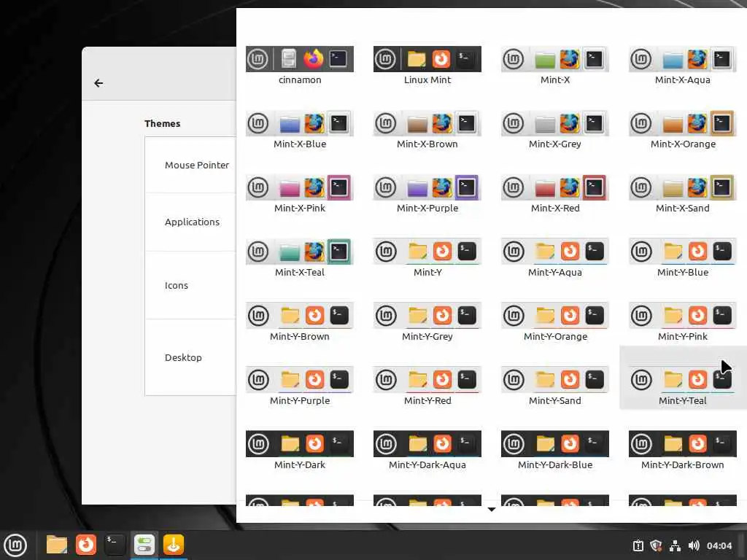The height and width of the screenshot is (560, 747).
Task: Choose the cinnamon desktop theme
Action: coord(300,66)
